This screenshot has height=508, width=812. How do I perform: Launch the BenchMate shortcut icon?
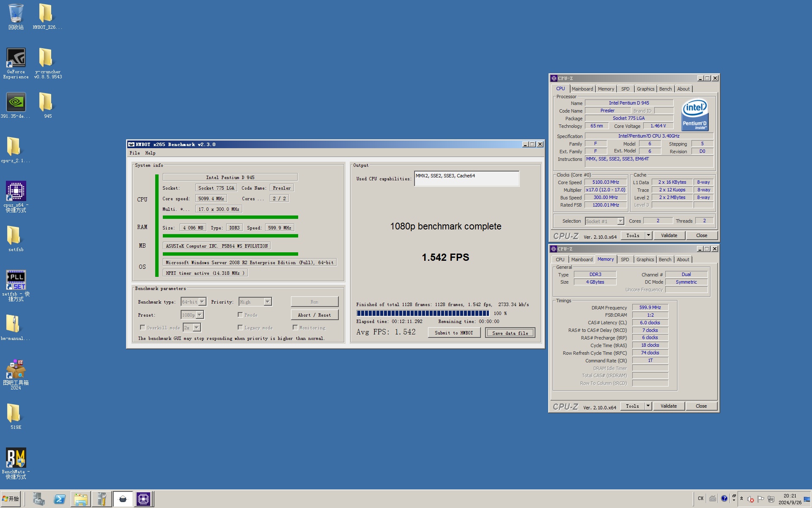16,464
